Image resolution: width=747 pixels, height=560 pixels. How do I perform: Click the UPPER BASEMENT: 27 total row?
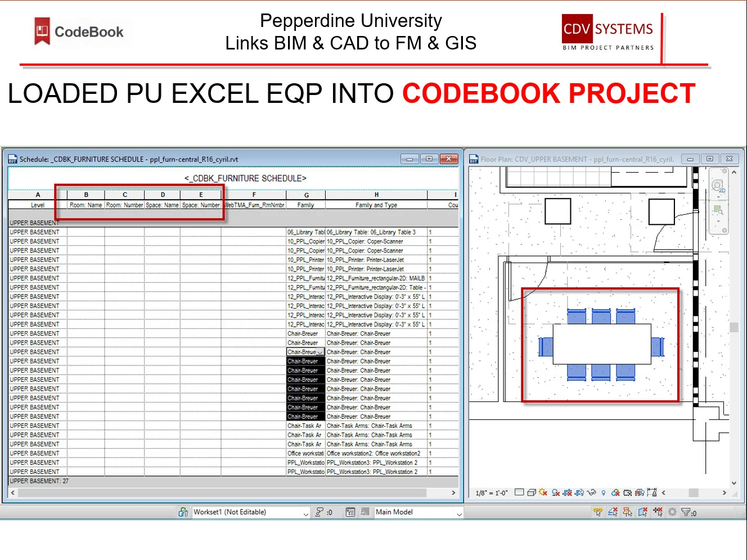pyautogui.click(x=233, y=482)
